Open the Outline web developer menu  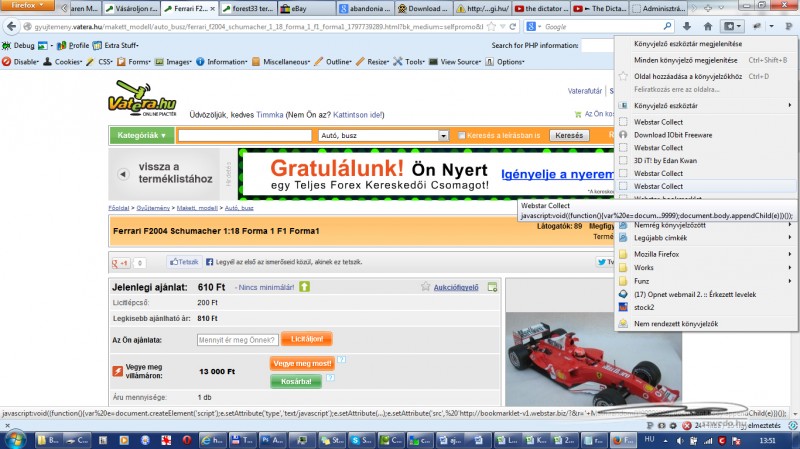(333, 62)
